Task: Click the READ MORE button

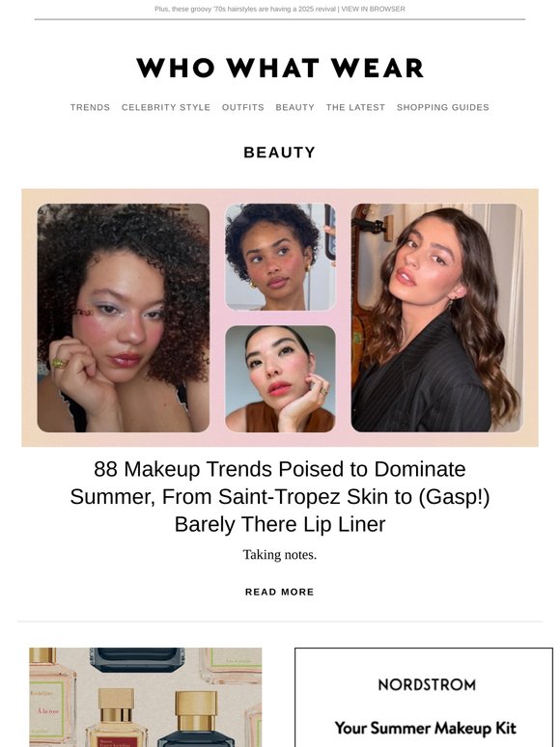Action: click(x=280, y=593)
